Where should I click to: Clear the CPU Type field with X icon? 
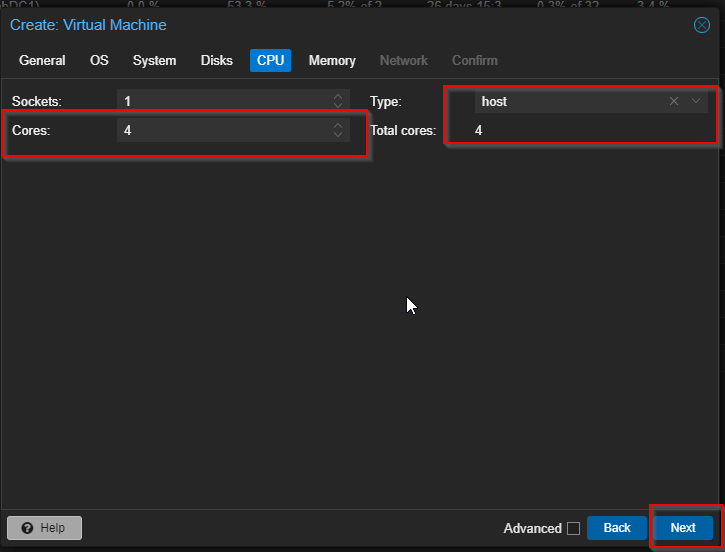tap(674, 101)
